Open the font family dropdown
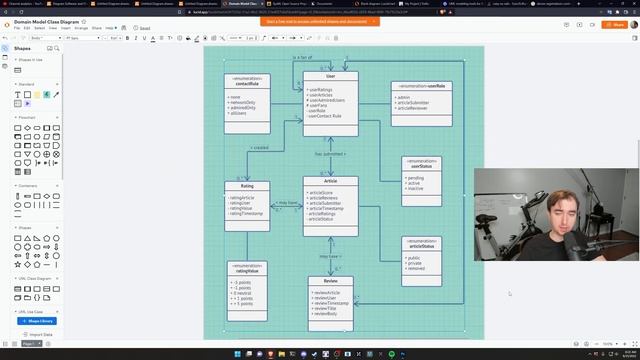This screenshot has height=360, width=640. pos(83,38)
